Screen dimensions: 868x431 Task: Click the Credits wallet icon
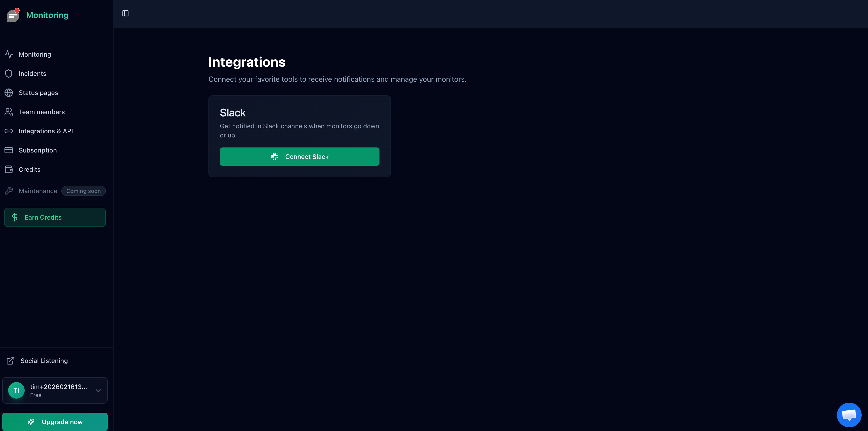coord(9,170)
